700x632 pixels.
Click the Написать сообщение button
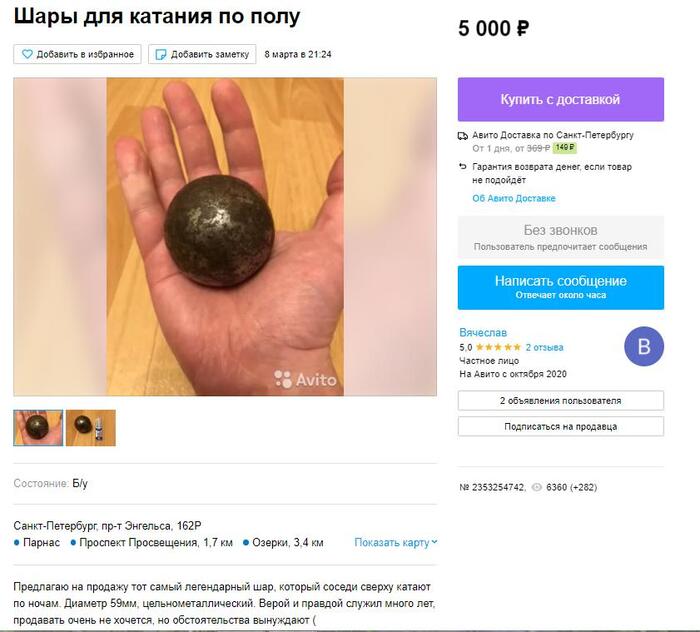[561, 287]
